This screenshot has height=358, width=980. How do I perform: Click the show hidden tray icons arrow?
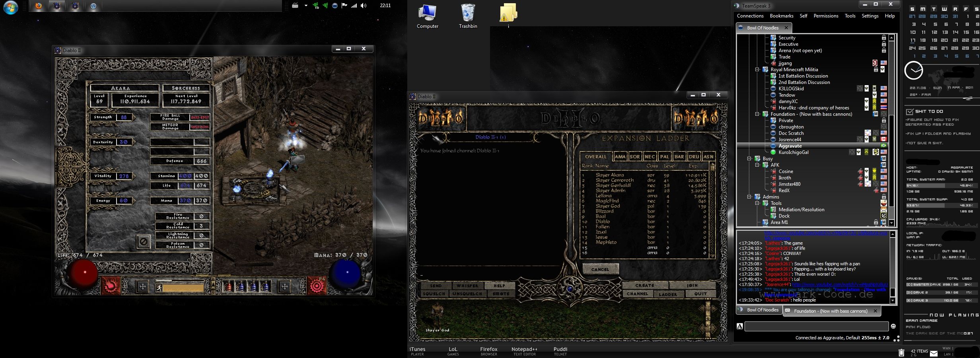coord(306,6)
